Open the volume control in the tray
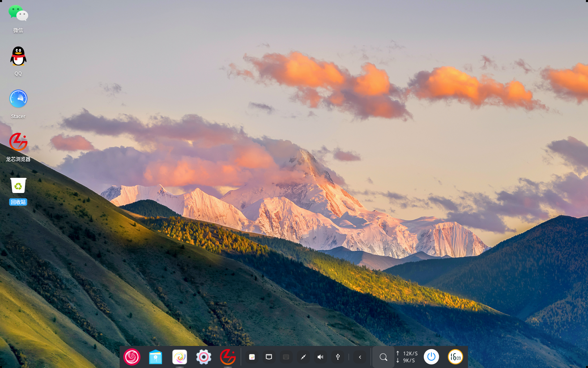This screenshot has width=588, height=368. (x=321, y=357)
